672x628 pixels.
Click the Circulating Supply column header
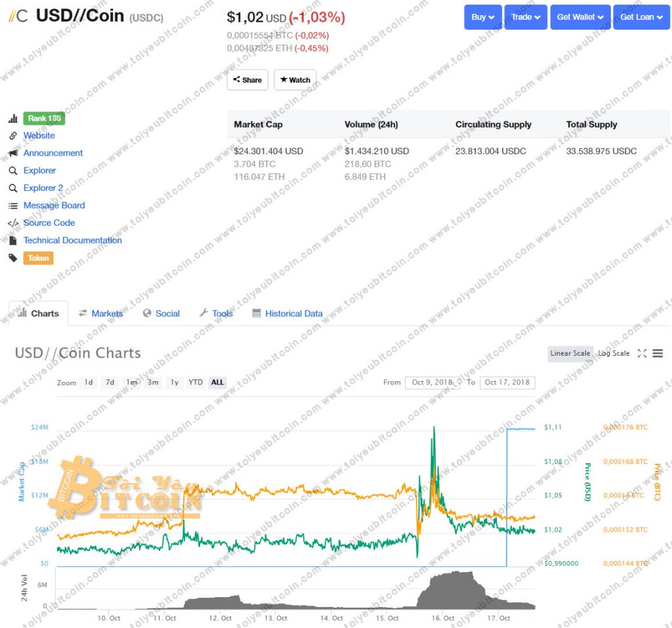coord(493,124)
